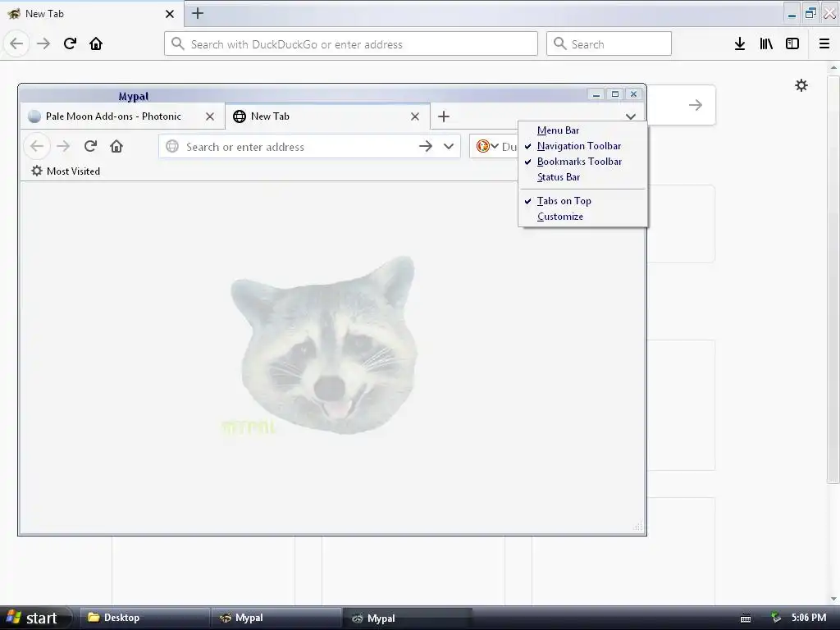
Task: Close the New Tab in Mypal window
Action: point(414,116)
